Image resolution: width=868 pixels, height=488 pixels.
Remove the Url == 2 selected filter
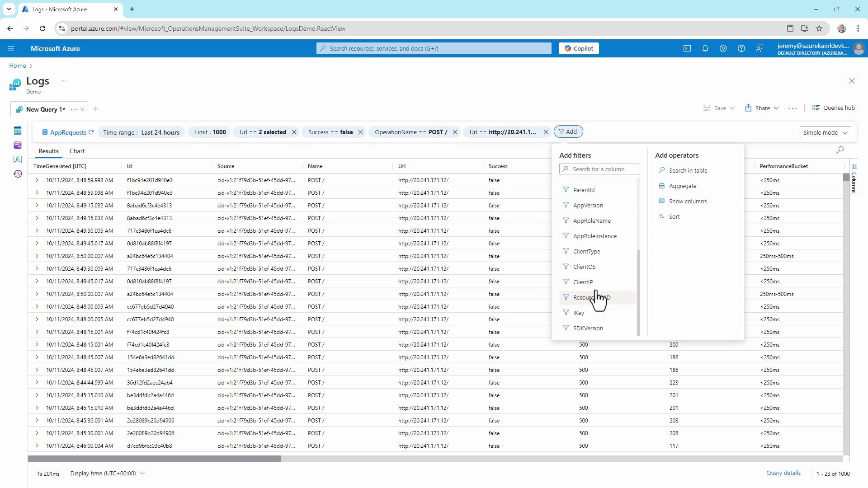point(294,132)
